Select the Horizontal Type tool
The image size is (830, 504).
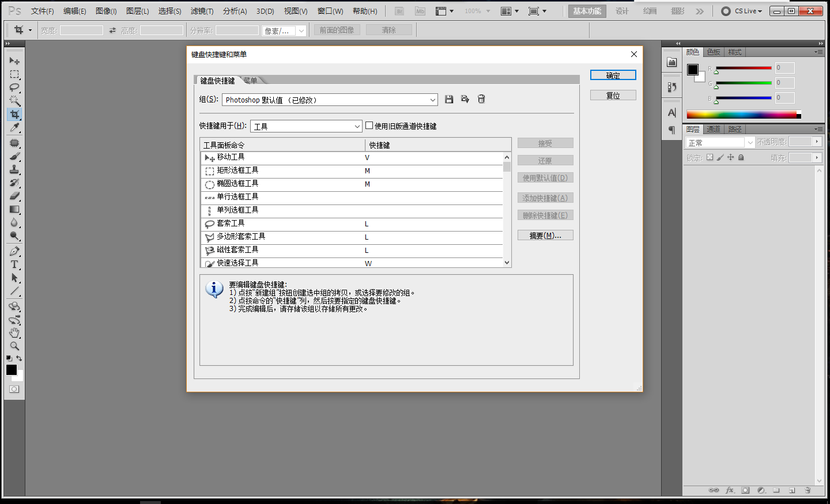point(14,264)
